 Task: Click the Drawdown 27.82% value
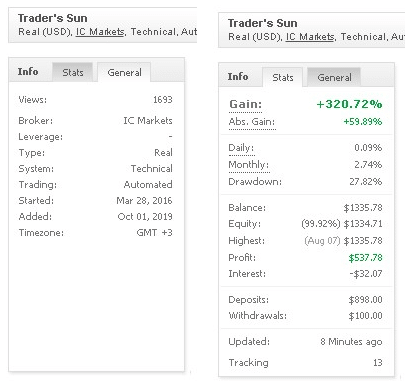pos(366,182)
